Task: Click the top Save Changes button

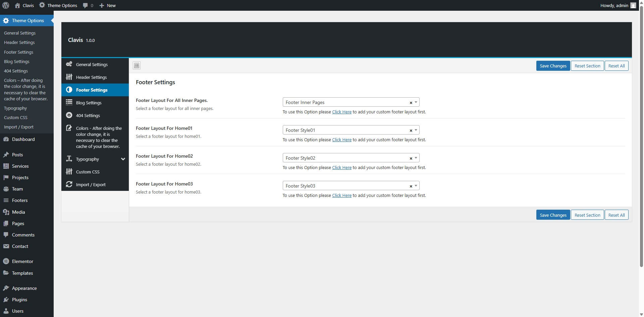Action: (x=553, y=66)
